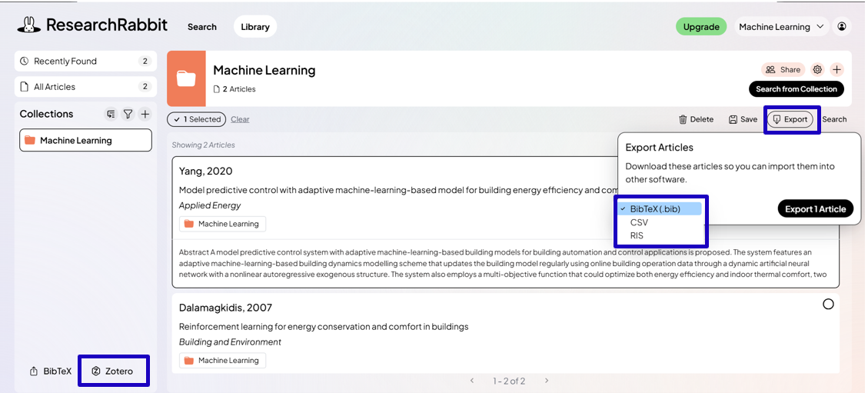Image resolution: width=868 pixels, height=393 pixels.
Task: Click Machine Learning tag on Dalamagkidis article
Action: (x=222, y=361)
